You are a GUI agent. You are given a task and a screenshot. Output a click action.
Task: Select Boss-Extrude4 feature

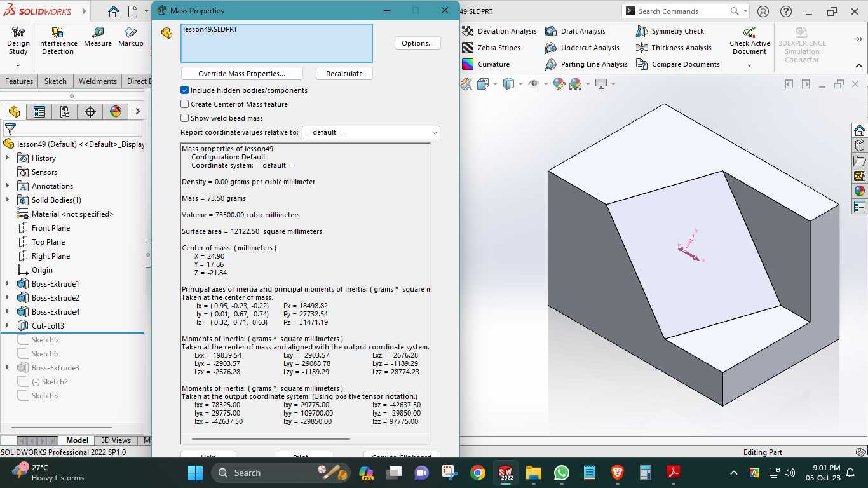(48, 312)
